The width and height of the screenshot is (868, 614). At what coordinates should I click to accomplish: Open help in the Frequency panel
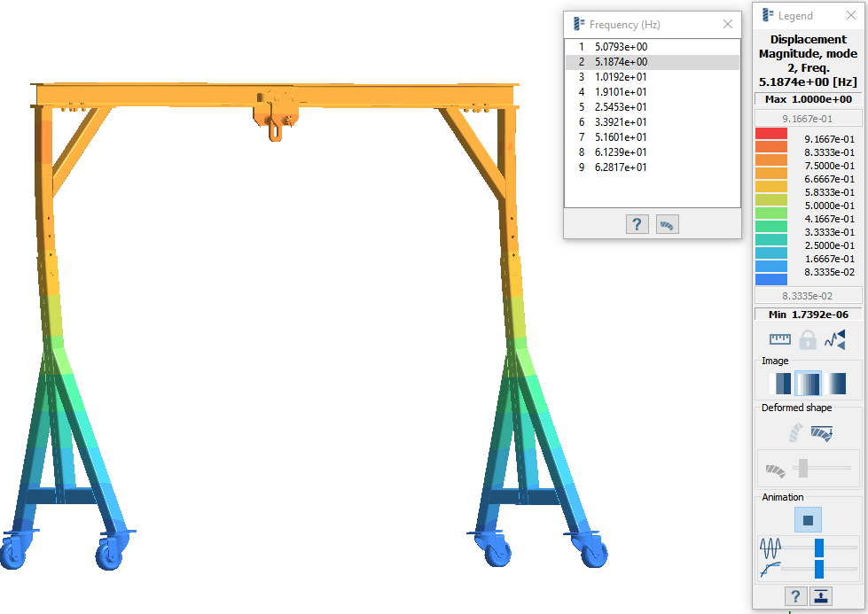point(637,224)
